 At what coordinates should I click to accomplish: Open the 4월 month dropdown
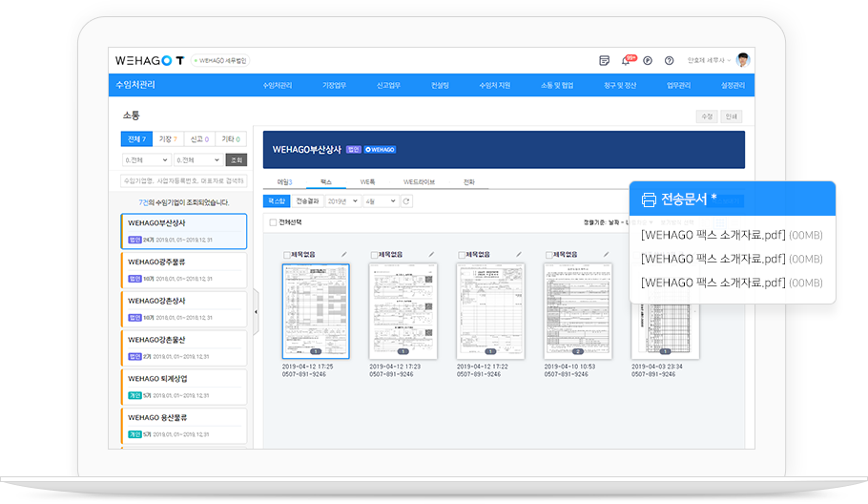click(x=381, y=201)
